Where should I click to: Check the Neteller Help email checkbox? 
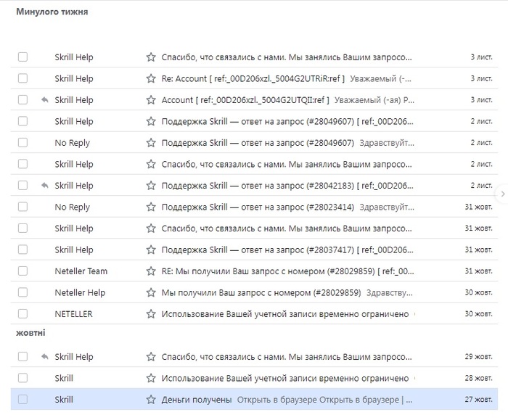coord(22,293)
